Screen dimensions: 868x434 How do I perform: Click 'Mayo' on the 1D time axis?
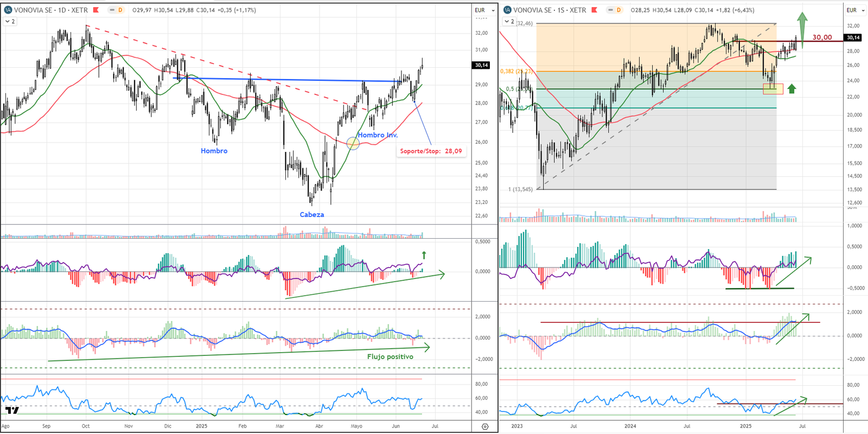[x=356, y=426]
